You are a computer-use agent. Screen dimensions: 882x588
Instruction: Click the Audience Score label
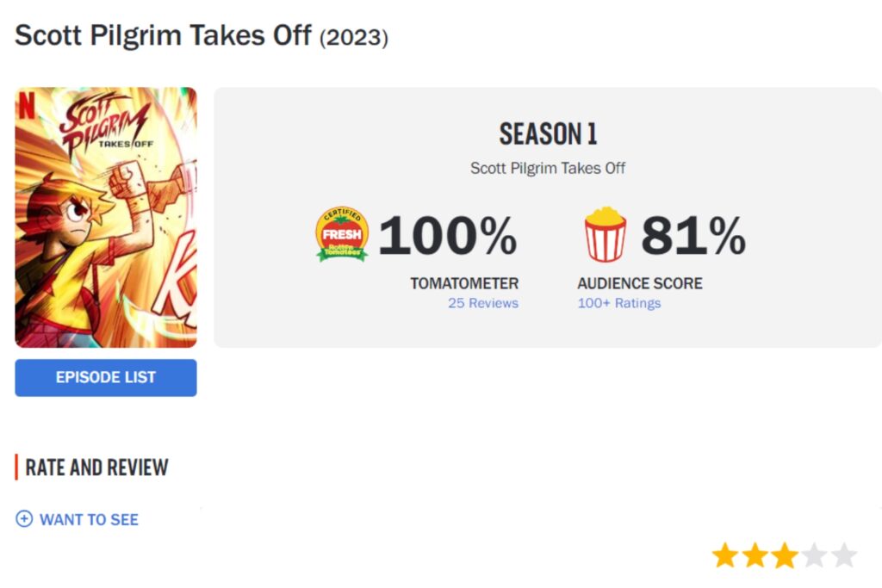point(640,283)
